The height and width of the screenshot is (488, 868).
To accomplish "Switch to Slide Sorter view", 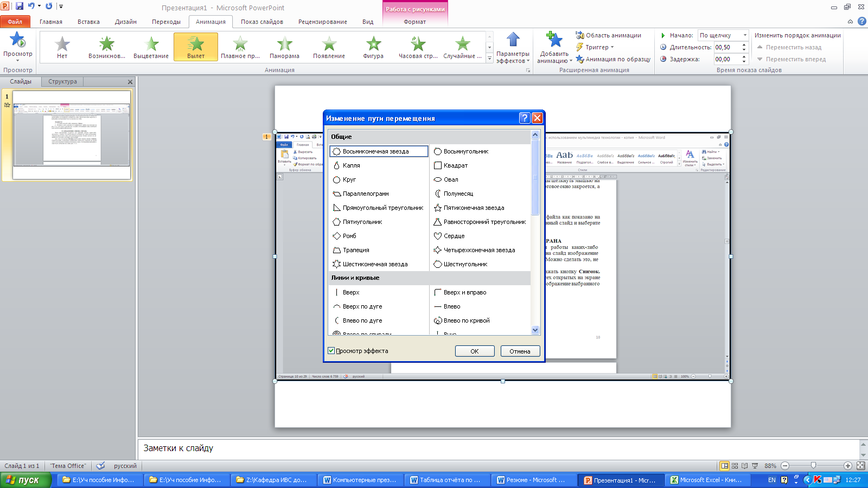I will 735,466.
